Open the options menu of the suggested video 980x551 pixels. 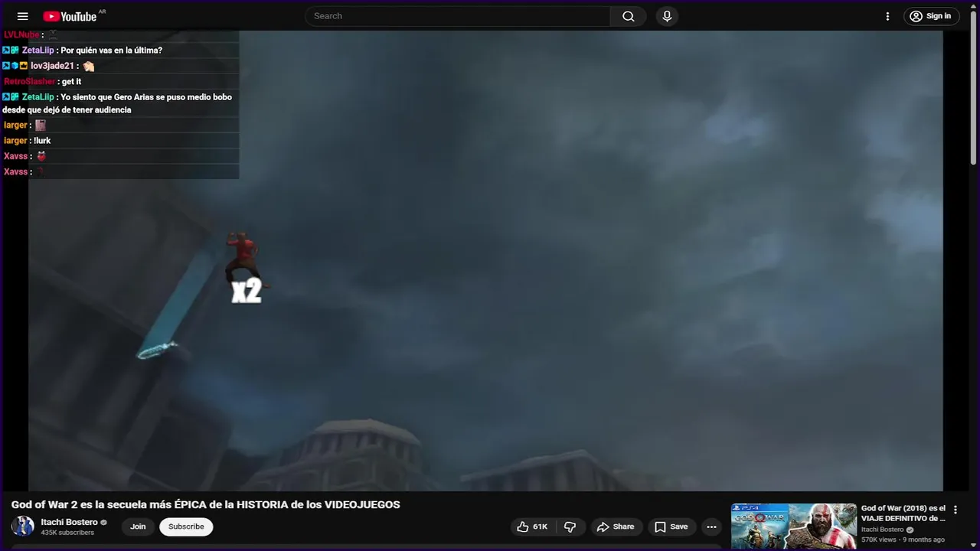[955, 510]
